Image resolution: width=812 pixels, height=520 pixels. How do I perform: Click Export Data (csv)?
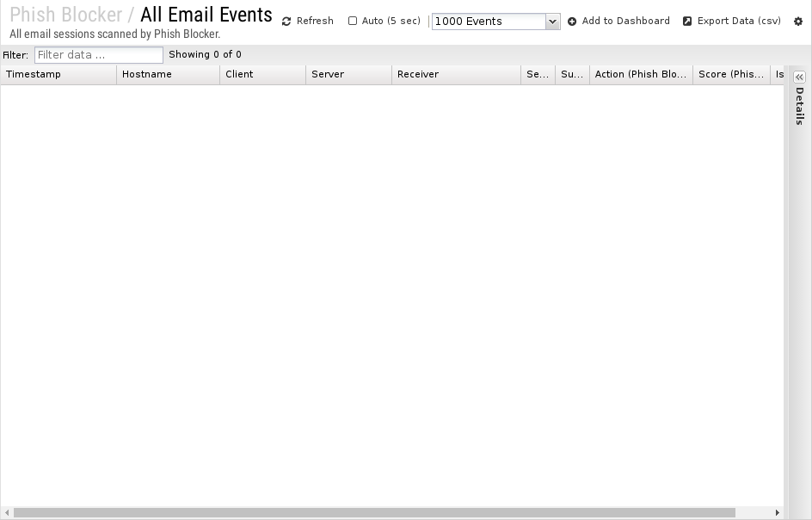click(732, 22)
